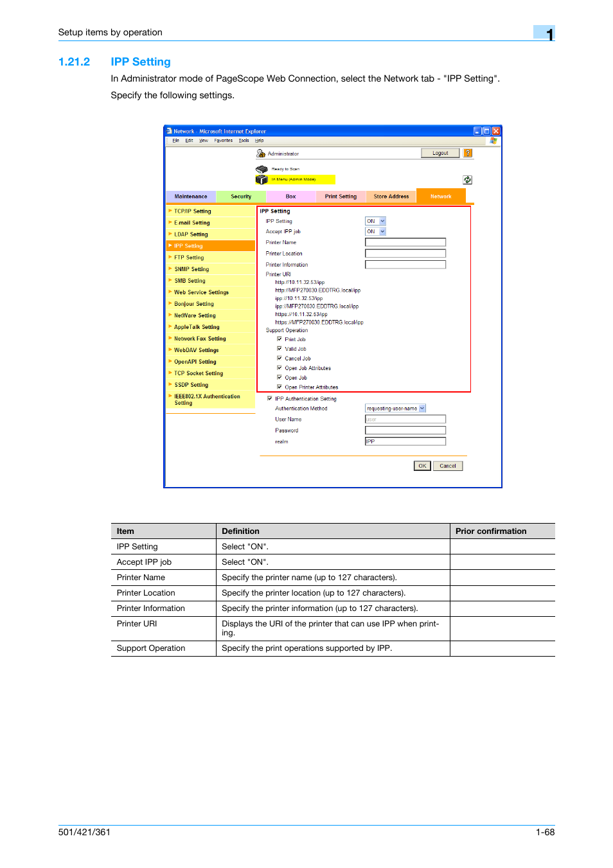Viewport: 613px width, 868px height.
Task: Select the Network tab
Action: [441, 196]
